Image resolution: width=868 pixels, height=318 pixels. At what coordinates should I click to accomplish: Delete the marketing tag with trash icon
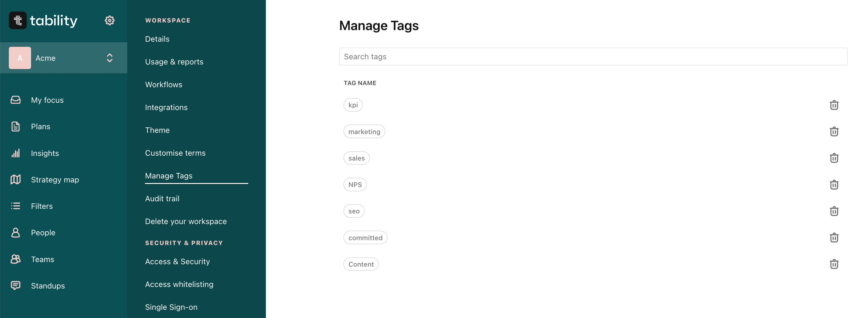[x=834, y=132]
